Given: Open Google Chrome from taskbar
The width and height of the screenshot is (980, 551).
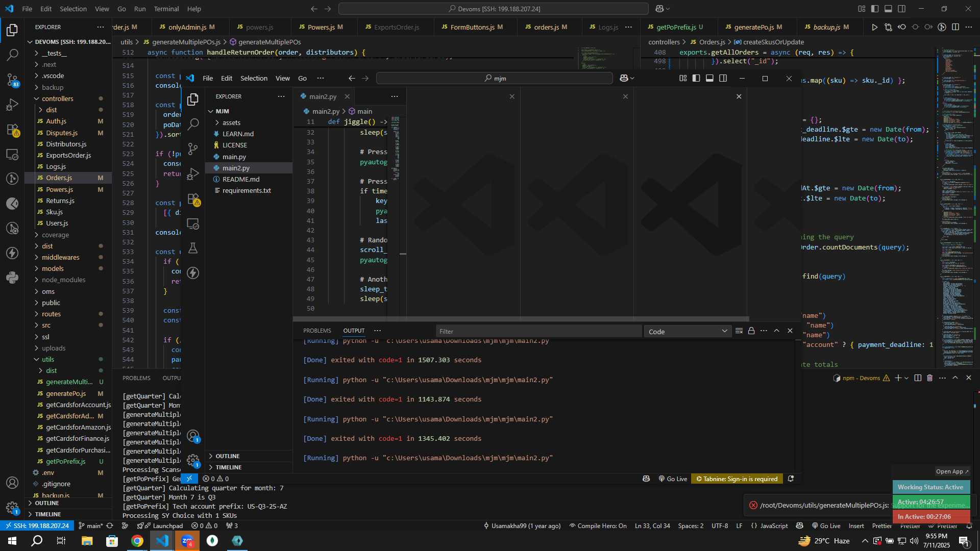Looking at the screenshot, I should [137, 541].
